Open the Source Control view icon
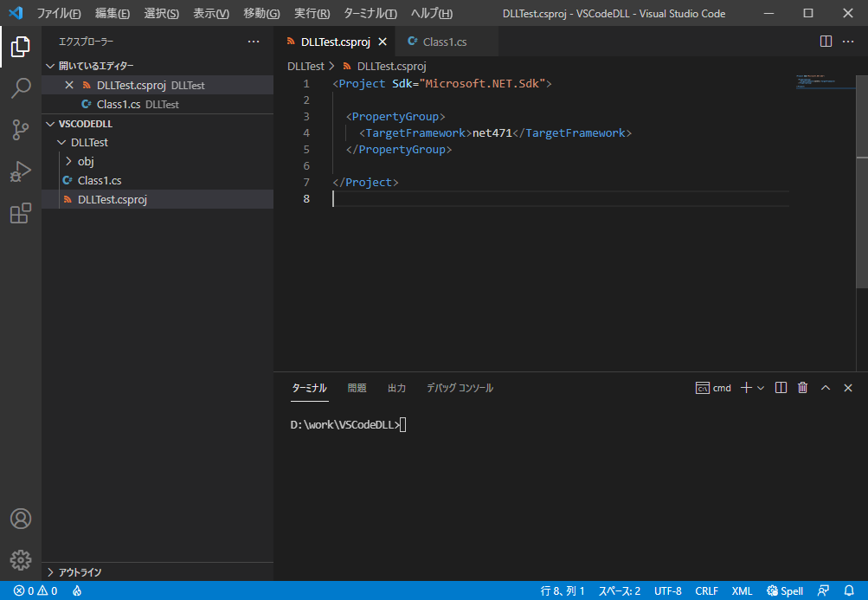The image size is (868, 600). tap(21, 130)
